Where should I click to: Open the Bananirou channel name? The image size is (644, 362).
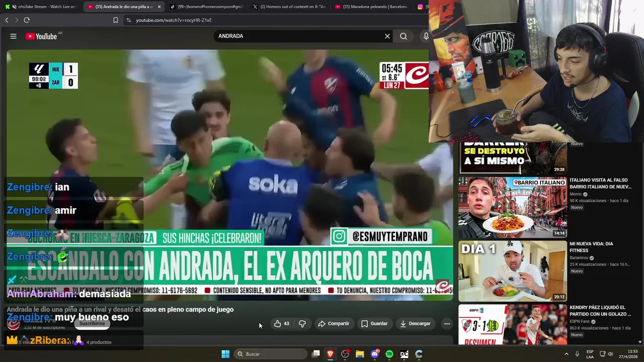(x=579, y=258)
